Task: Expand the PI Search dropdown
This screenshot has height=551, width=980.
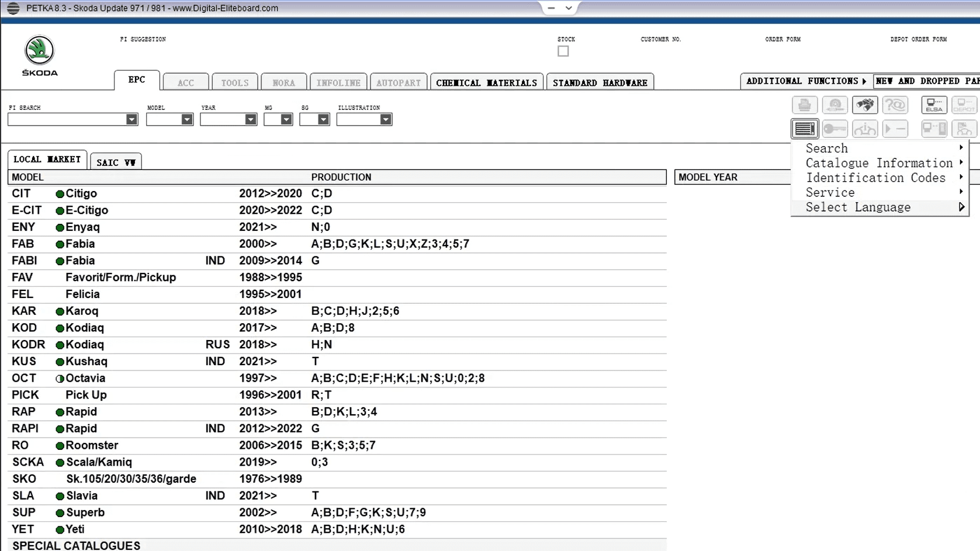Action: (131, 120)
